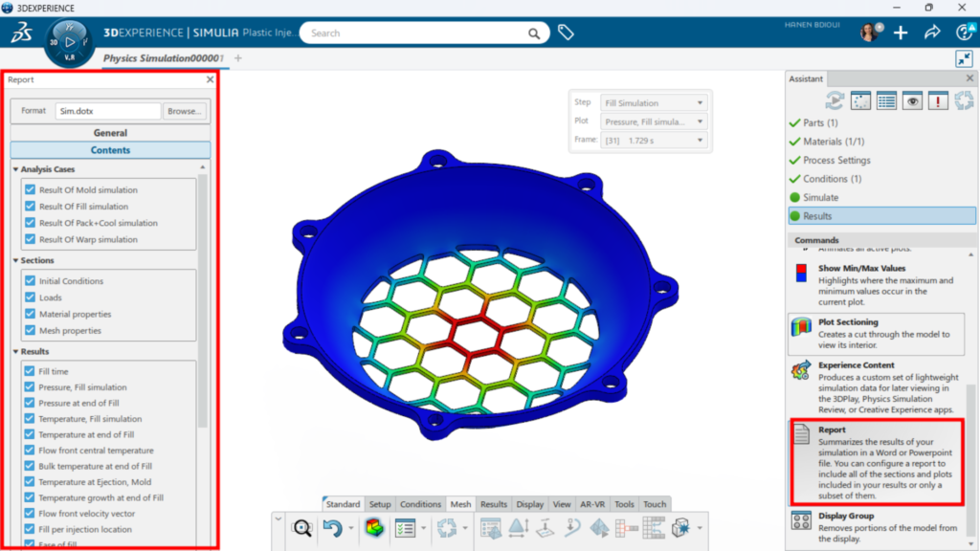Open the Assistant table list icon
This screenshot has width=980, height=551.
coord(886,100)
